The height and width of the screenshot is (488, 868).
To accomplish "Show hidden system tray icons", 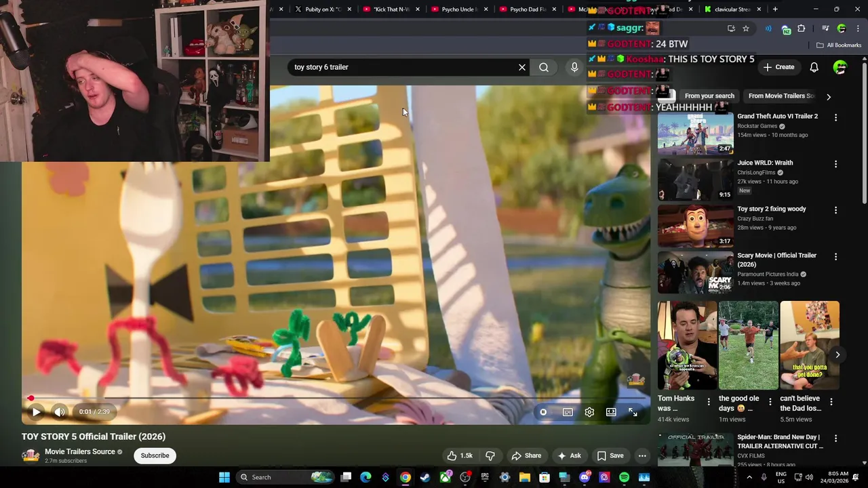I will 749,477.
